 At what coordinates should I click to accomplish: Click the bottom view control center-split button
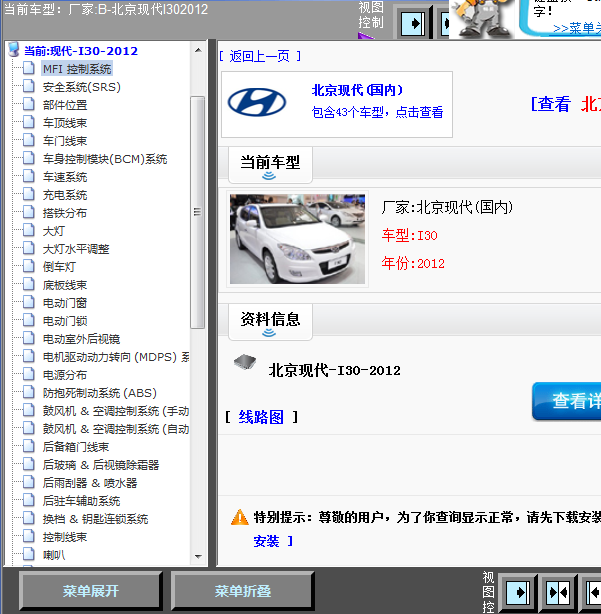[558, 592]
